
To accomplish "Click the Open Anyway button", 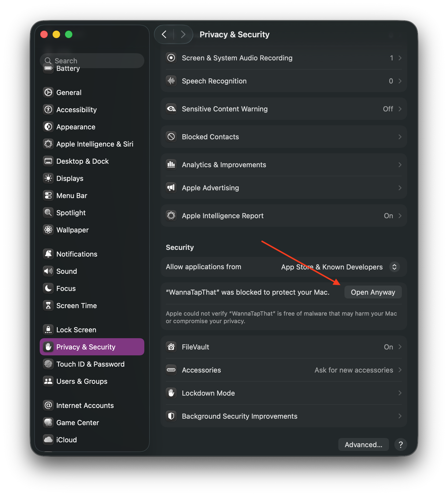I will point(373,292).
